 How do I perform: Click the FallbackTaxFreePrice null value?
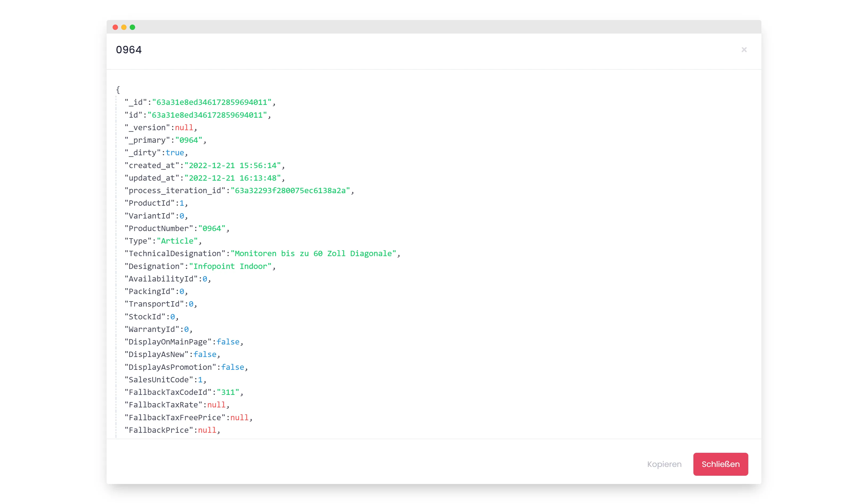(239, 418)
